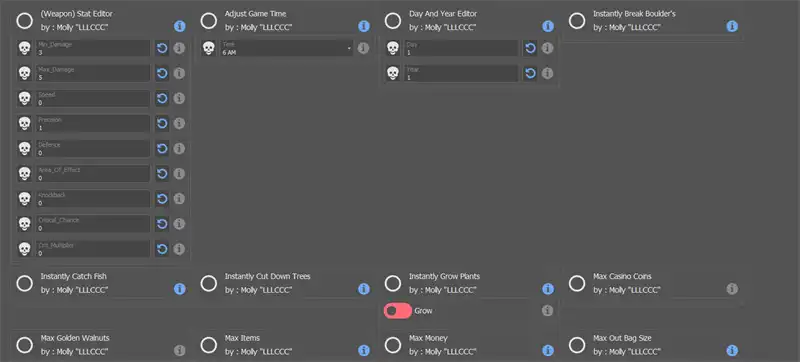Click the Critical_Chance input field
This screenshot has height=362, width=800.
(x=93, y=224)
